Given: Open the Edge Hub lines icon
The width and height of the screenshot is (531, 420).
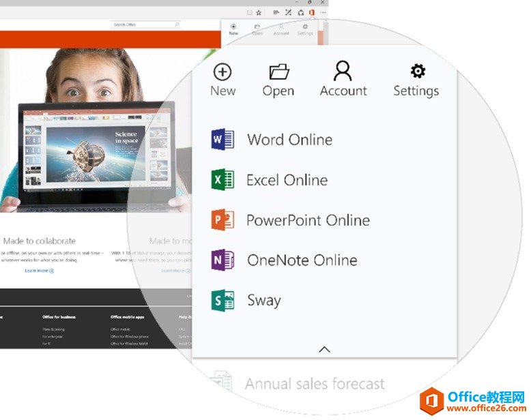Looking at the screenshot, I should tap(276, 12).
